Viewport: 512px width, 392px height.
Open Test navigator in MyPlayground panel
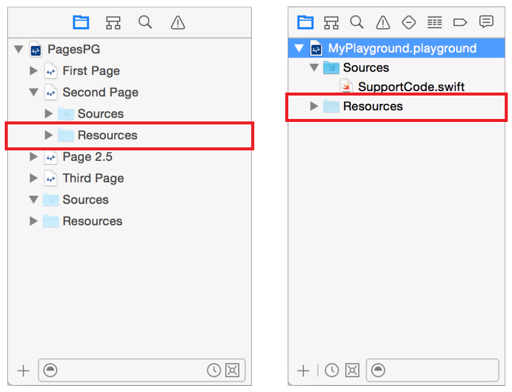pos(409,22)
